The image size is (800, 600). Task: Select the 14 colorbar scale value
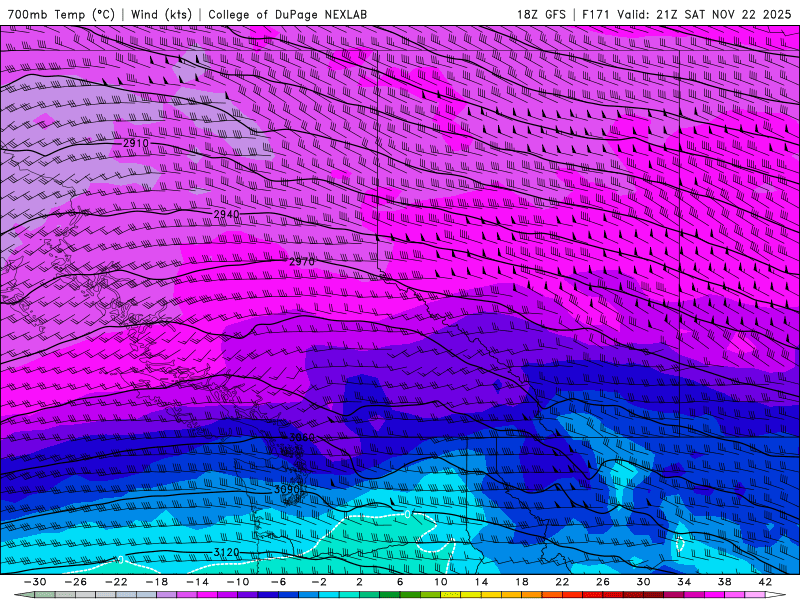pos(481,582)
